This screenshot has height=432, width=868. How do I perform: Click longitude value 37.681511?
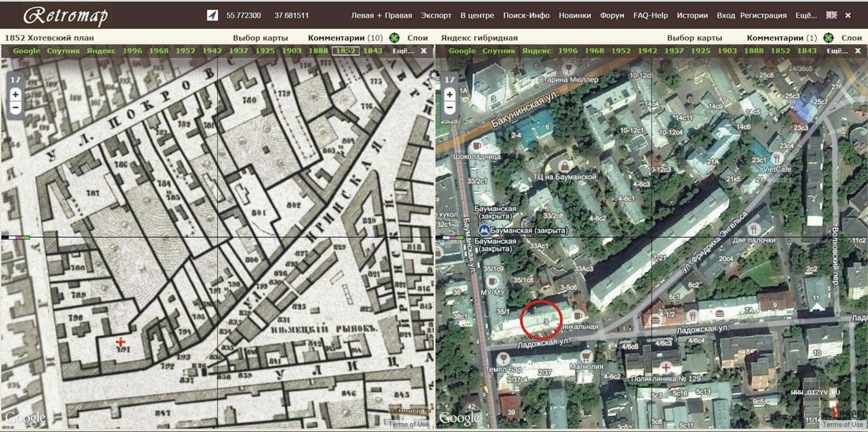point(291,15)
